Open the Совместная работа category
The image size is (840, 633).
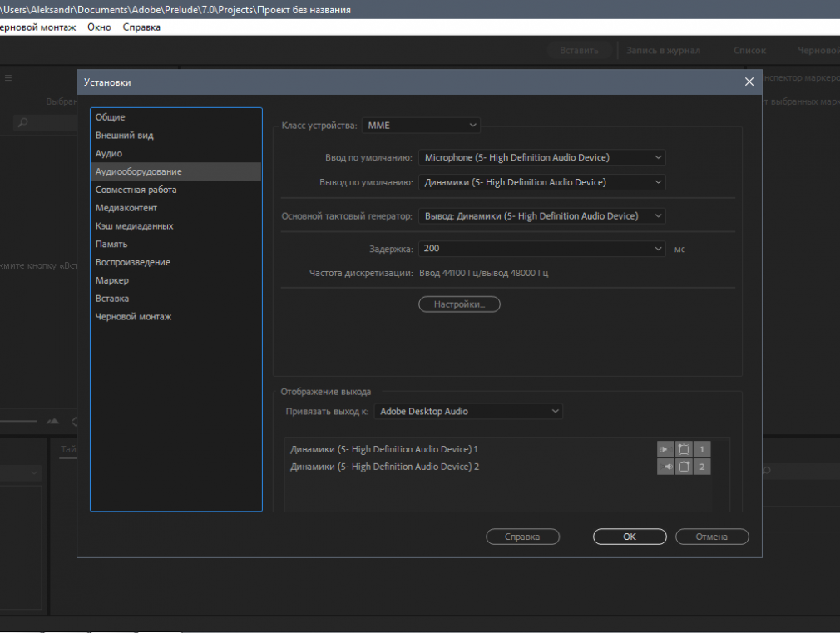coord(175,190)
